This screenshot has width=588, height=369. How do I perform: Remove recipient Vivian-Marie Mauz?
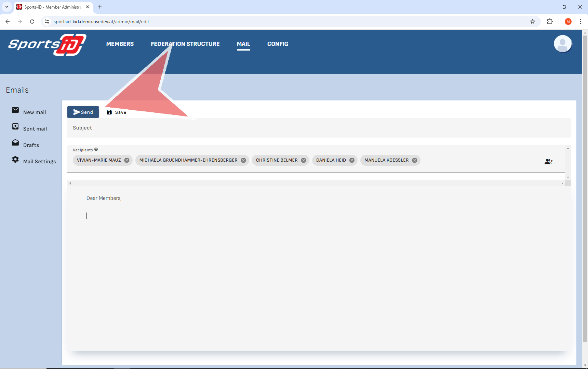click(x=127, y=160)
